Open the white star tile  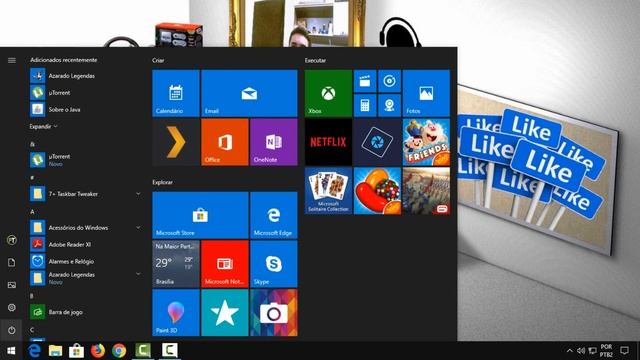click(x=225, y=313)
